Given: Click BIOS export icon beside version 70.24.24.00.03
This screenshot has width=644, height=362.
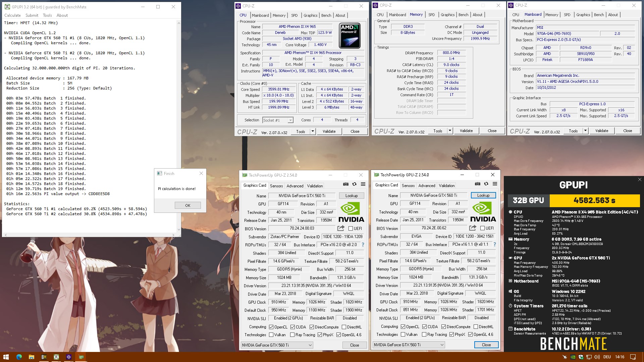Looking at the screenshot, I should coord(341,228).
